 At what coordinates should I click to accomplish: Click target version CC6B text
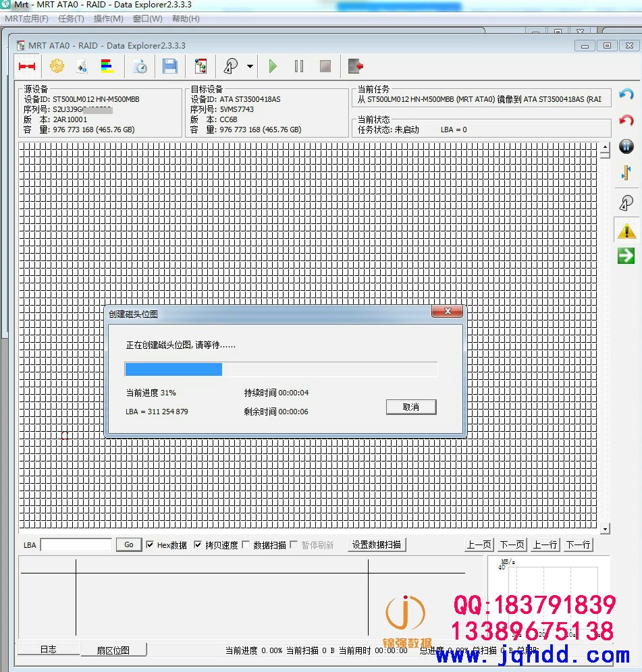coord(229,119)
